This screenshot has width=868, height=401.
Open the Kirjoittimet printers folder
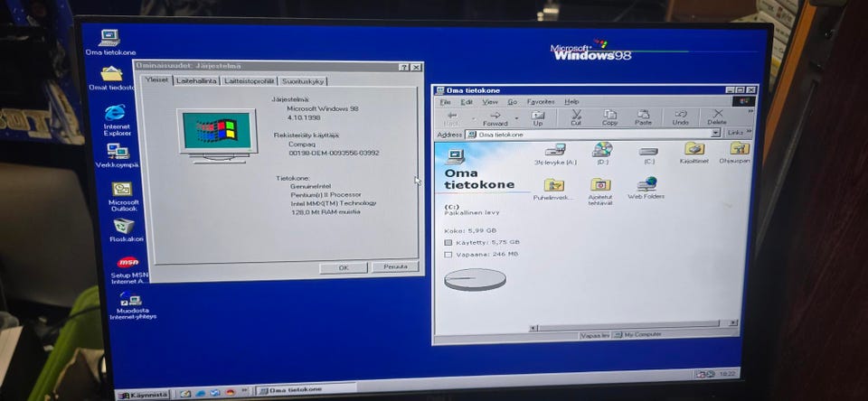pyautogui.click(x=693, y=154)
